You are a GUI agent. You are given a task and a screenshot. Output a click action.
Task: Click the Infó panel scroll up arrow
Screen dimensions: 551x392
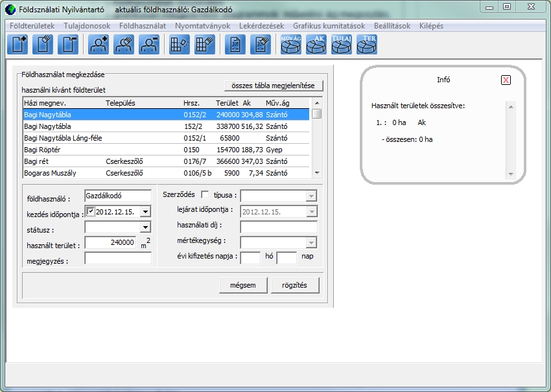(511, 107)
